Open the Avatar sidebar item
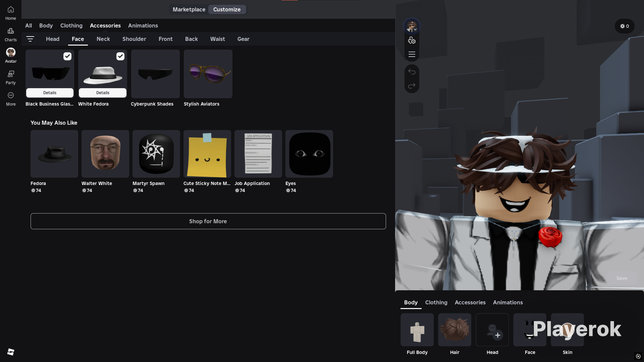Screen dimensions: 644x362 (11, 56)
